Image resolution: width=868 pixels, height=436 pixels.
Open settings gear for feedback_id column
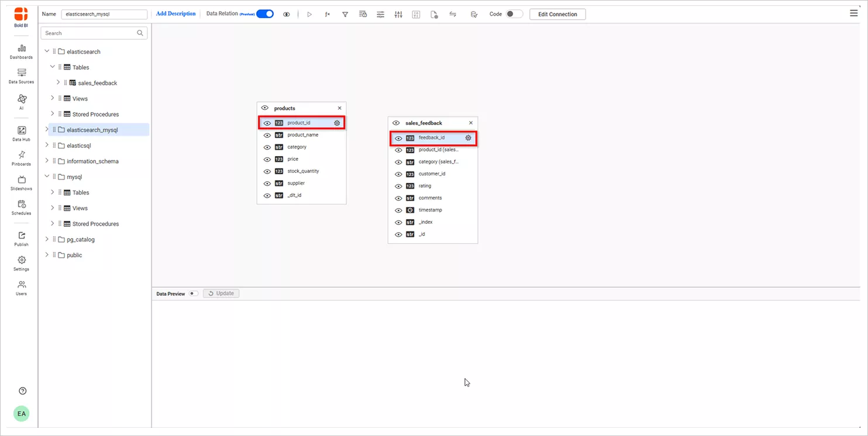469,138
